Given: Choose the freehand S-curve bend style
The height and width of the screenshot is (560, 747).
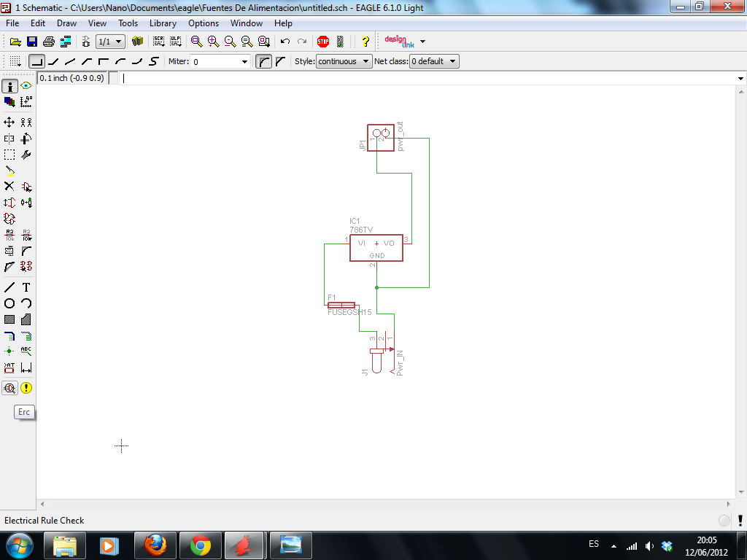Looking at the screenshot, I should coord(153,61).
